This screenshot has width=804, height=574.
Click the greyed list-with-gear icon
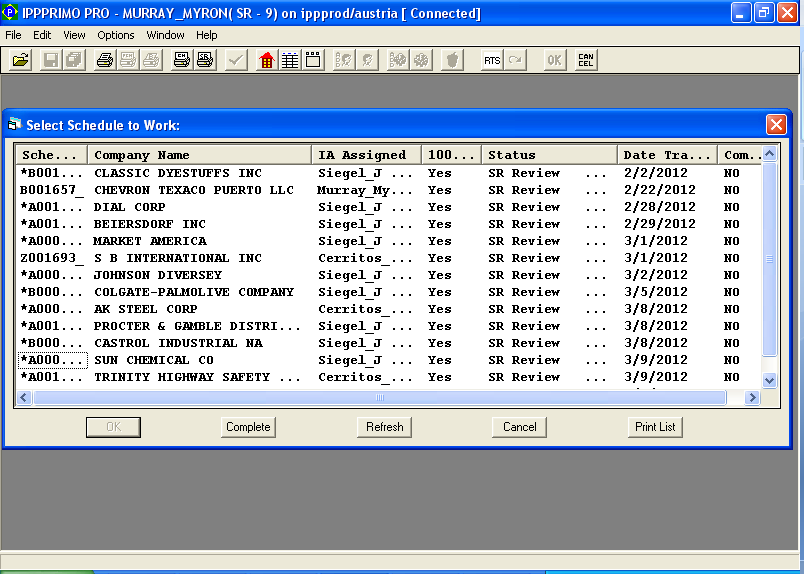[397, 60]
